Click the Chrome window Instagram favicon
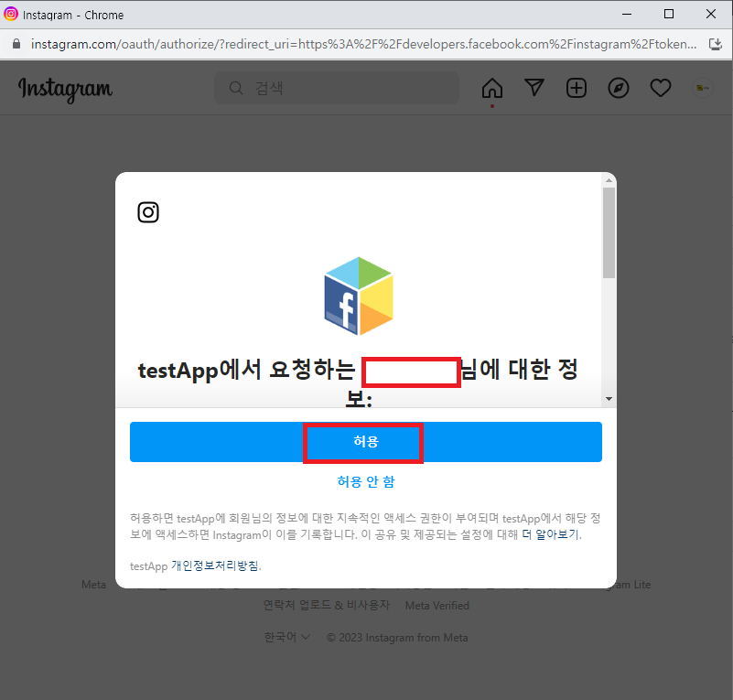The image size is (733, 700). [x=11, y=14]
